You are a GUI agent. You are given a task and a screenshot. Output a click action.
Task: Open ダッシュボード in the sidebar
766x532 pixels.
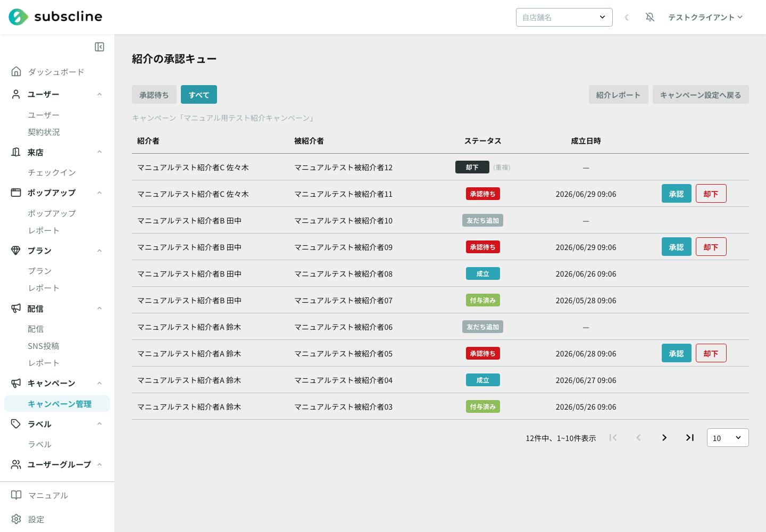point(57,72)
